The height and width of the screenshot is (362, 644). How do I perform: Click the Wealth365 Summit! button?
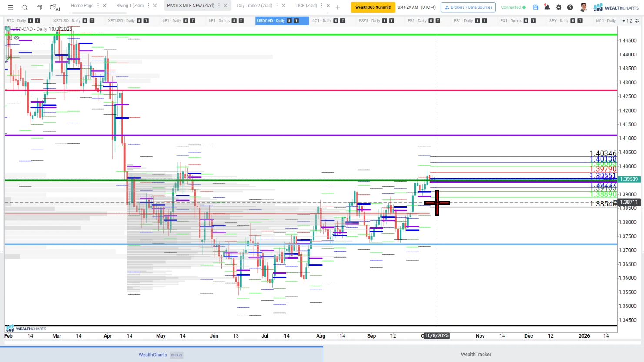[373, 7]
